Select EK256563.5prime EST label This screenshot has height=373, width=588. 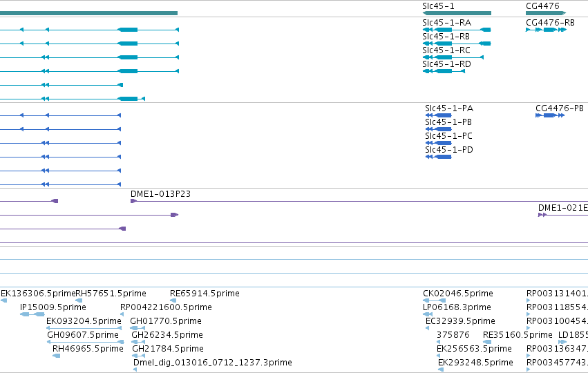[x=475, y=349]
